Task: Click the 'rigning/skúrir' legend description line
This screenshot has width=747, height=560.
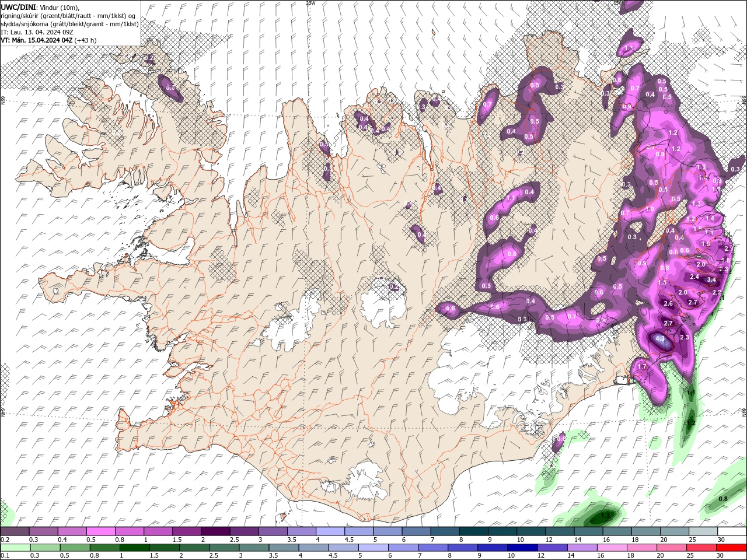Action: pos(69,15)
